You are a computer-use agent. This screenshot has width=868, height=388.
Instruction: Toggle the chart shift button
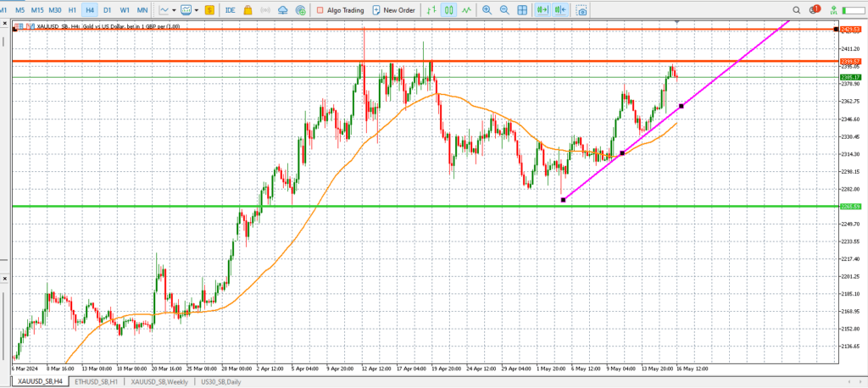pos(561,10)
